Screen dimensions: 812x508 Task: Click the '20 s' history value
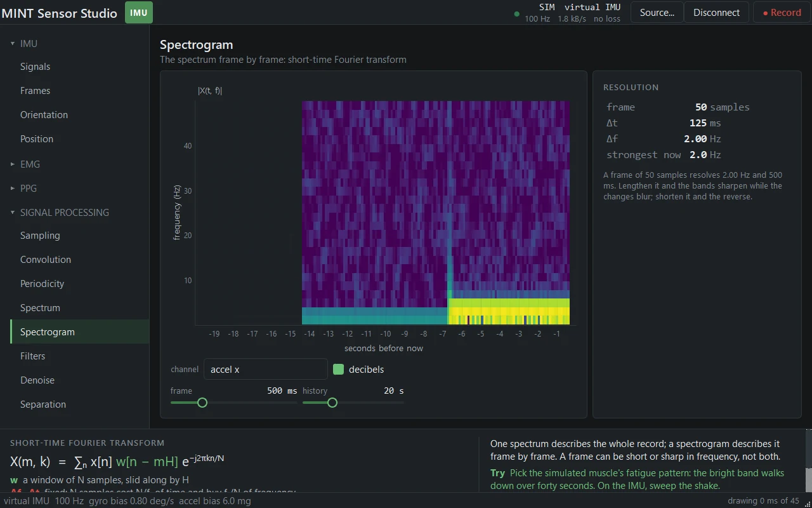click(394, 391)
